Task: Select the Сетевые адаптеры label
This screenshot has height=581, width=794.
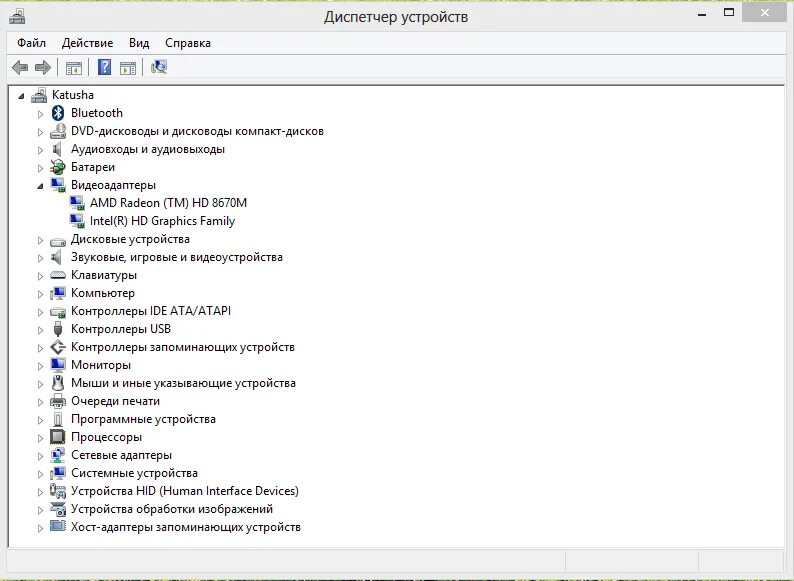Action: click(x=121, y=455)
